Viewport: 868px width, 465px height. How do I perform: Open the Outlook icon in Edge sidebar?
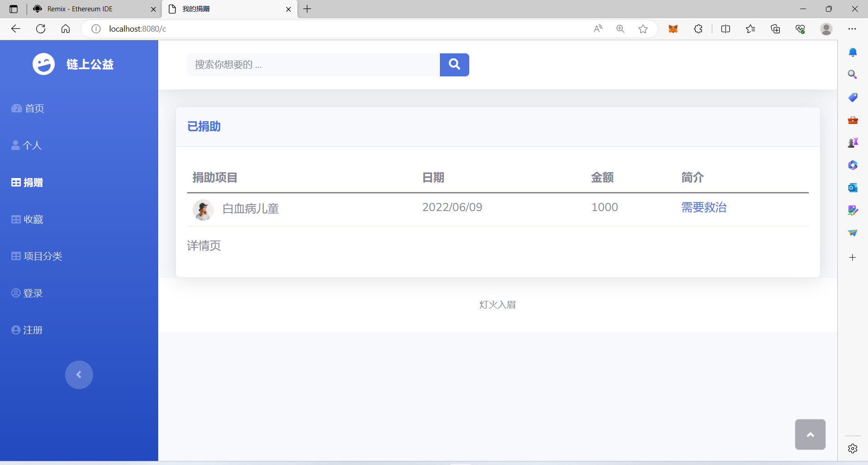(853, 188)
